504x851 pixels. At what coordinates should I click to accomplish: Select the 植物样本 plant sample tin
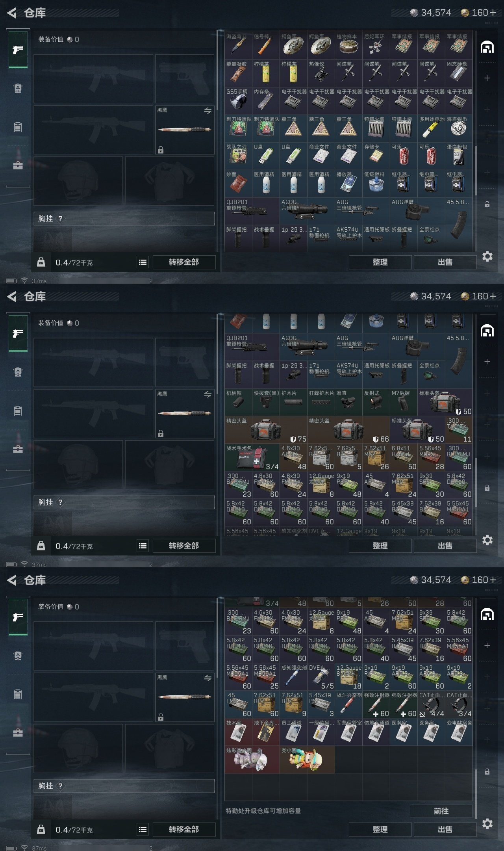point(348,46)
